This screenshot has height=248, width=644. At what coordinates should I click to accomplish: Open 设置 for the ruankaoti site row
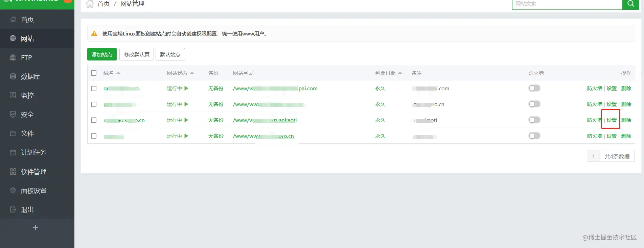[612, 120]
